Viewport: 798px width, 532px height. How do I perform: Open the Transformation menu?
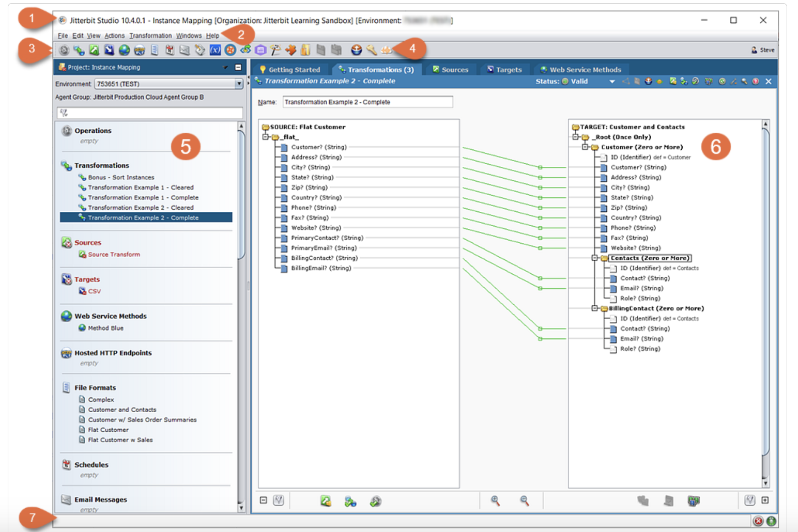pos(150,36)
